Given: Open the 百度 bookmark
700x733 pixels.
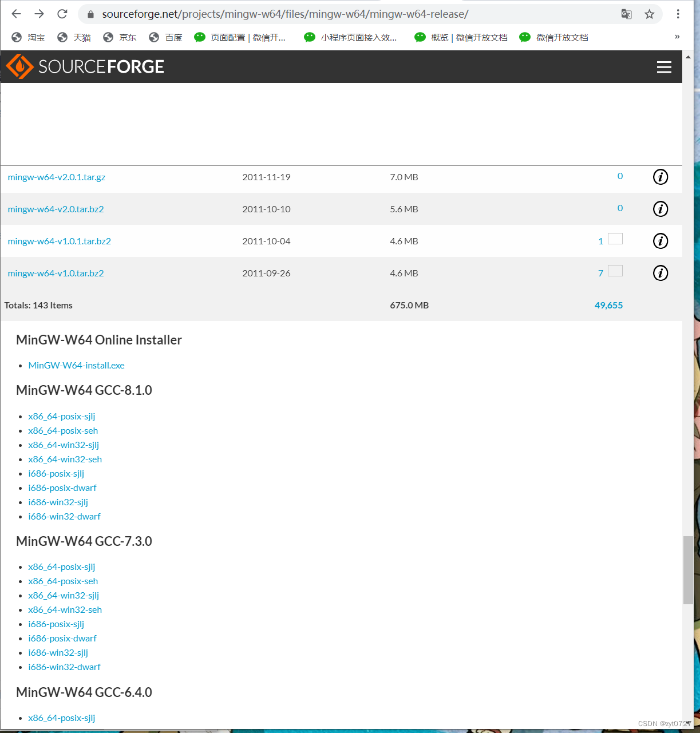Looking at the screenshot, I should [x=165, y=37].
